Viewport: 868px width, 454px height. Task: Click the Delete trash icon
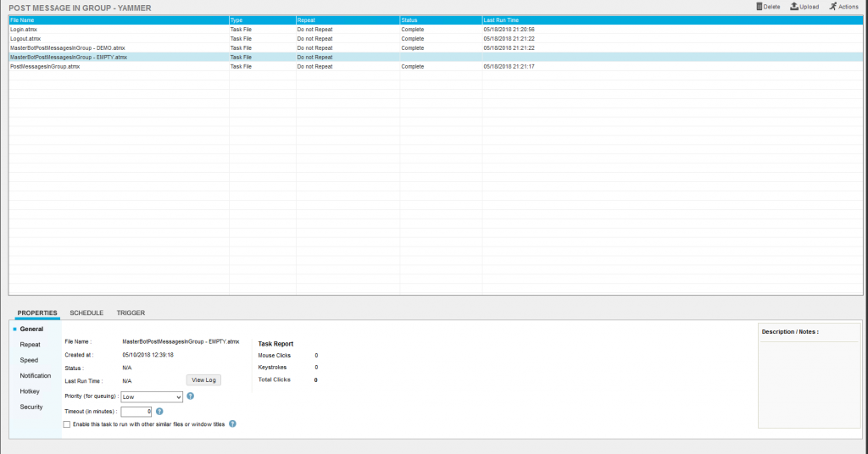click(x=759, y=7)
